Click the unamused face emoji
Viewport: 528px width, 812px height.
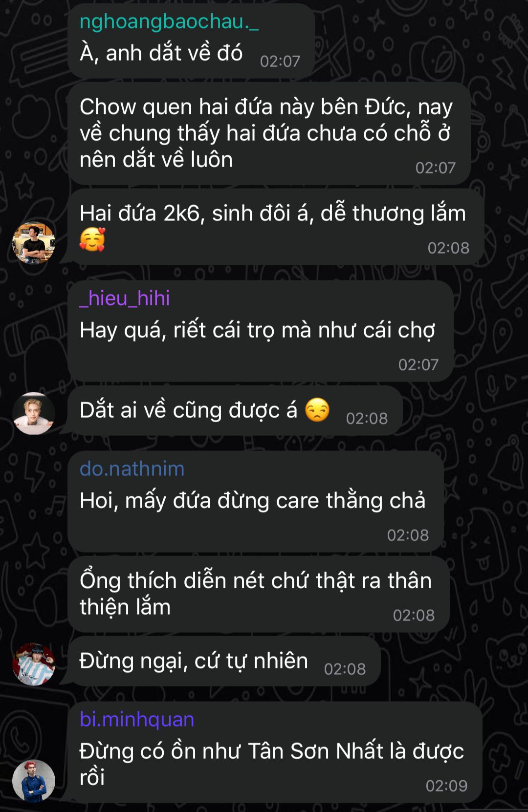pos(317,410)
